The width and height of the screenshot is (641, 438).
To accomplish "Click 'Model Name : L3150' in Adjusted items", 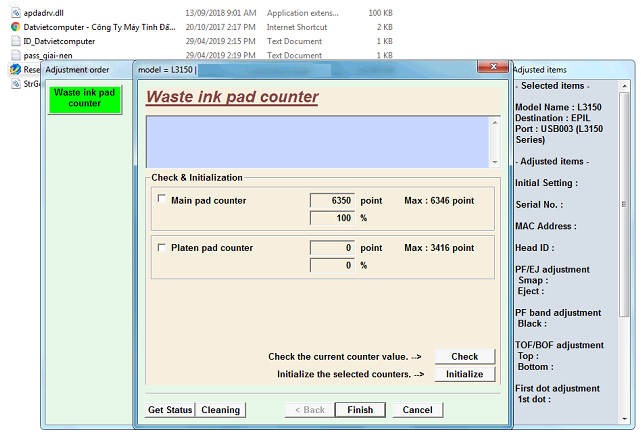I will 558,107.
